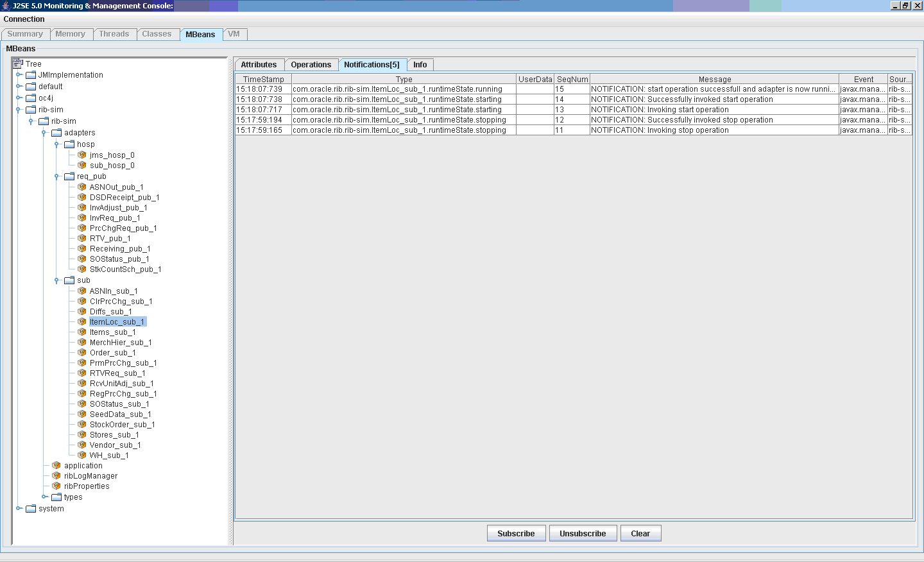Click the Message column header
Screen dimensions: 924x562
(714, 79)
